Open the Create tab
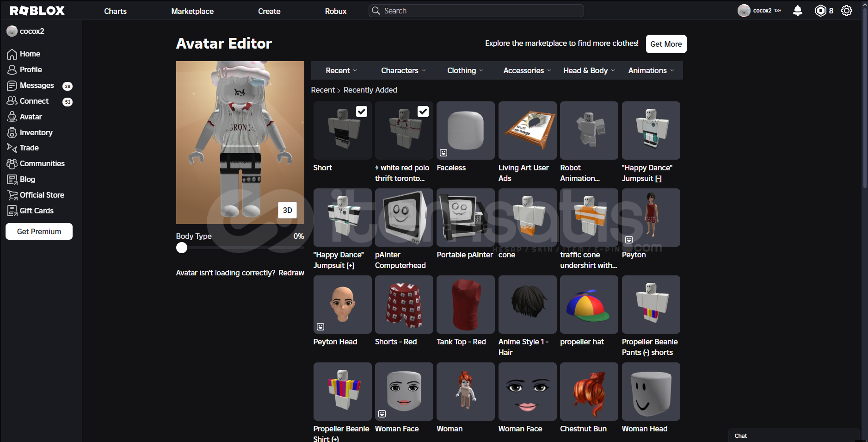868x442 pixels. point(269,11)
